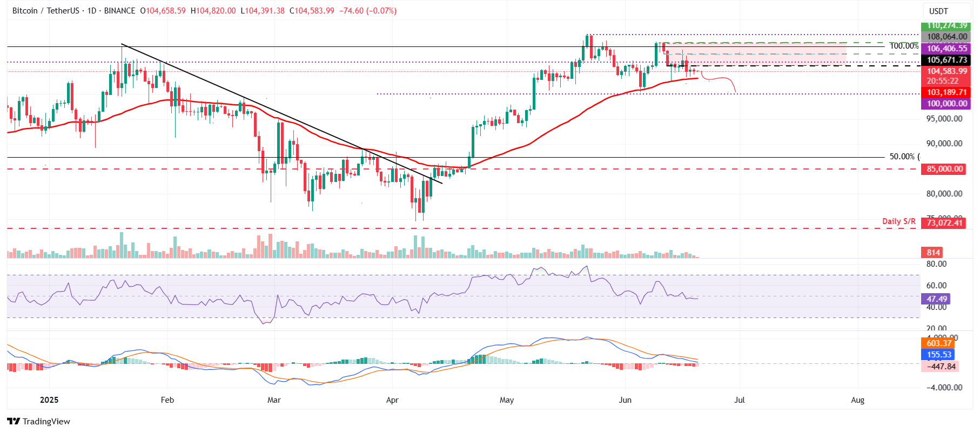Click the blue MACD 155.53 label
The image size is (980, 433).
pos(938,355)
